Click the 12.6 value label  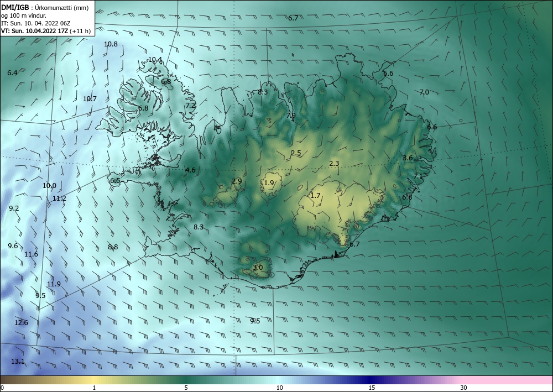pos(21,322)
